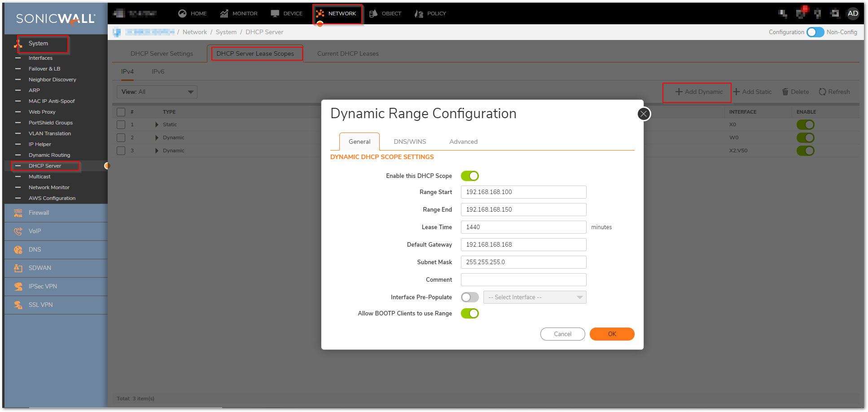Open the MONITOR chart icon
This screenshot has height=412, width=868.
point(224,13)
